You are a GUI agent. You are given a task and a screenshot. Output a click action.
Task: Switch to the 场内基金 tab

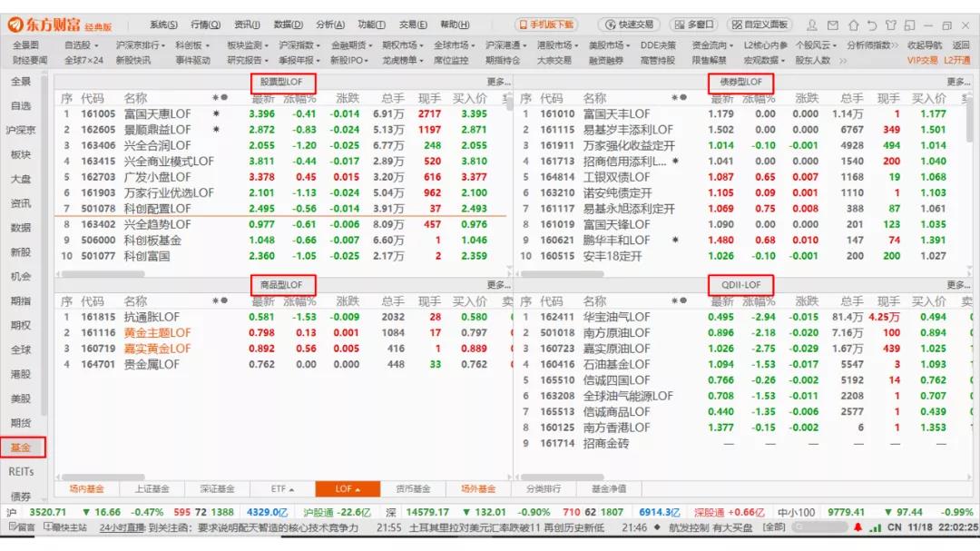87,489
